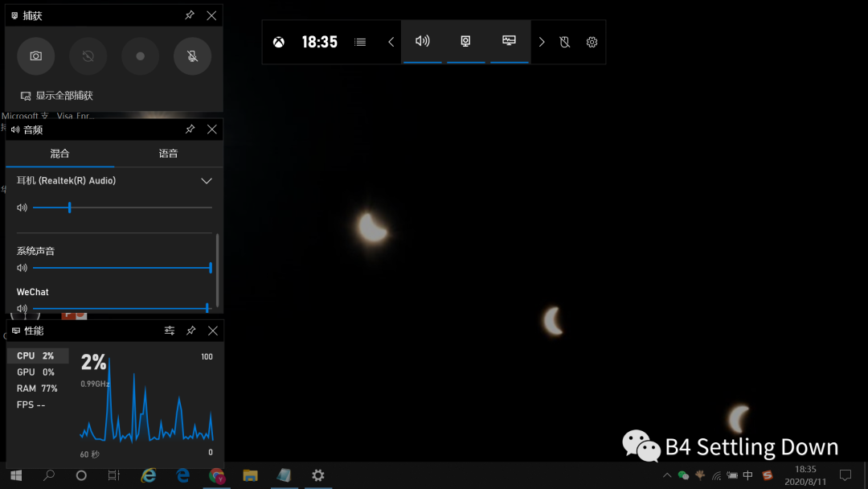The width and height of the screenshot is (868, 489).
Task: Select the CPU 2% metric
Action: click(38, 355)
